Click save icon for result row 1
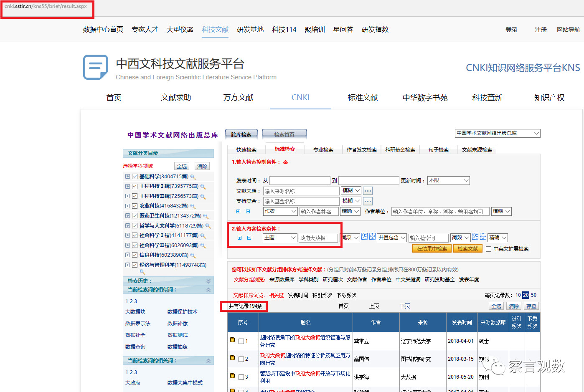The height and width of the screenshot is (392, 584). click(x=232, y=340)
